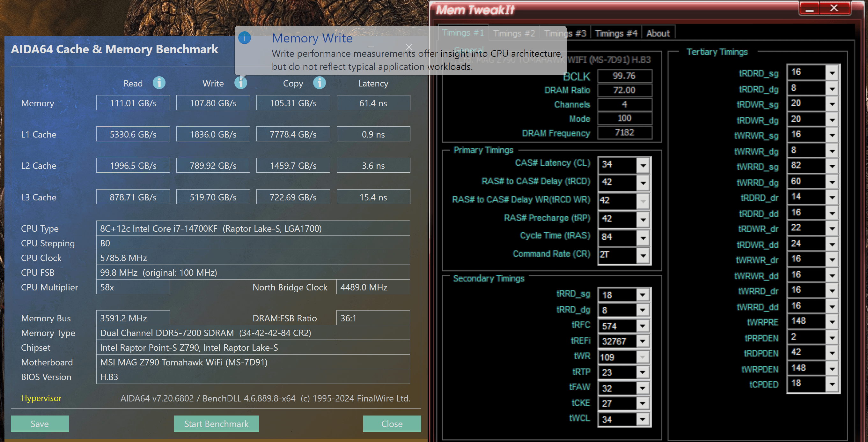Screen dimensions: 868x442
Task: Expand the Command Rate (CR) dropdown
Action: (x=643, y=256)
